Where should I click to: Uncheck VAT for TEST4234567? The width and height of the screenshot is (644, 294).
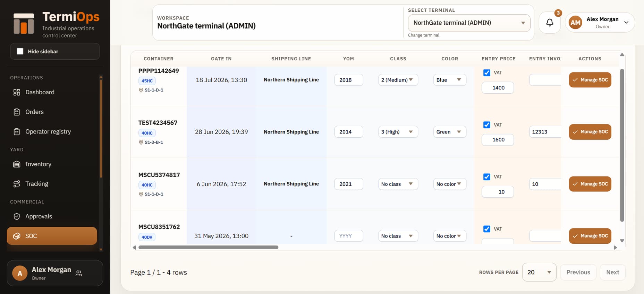tap(487, 125)
